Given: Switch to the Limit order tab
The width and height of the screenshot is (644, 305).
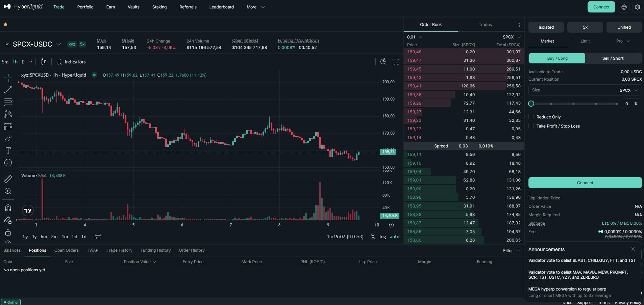Looking at the screenshot, I should pos(585,41).
